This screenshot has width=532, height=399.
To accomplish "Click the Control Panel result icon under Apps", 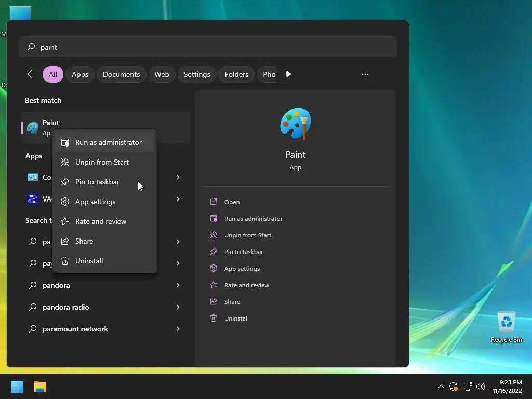I will coord(33,177).
